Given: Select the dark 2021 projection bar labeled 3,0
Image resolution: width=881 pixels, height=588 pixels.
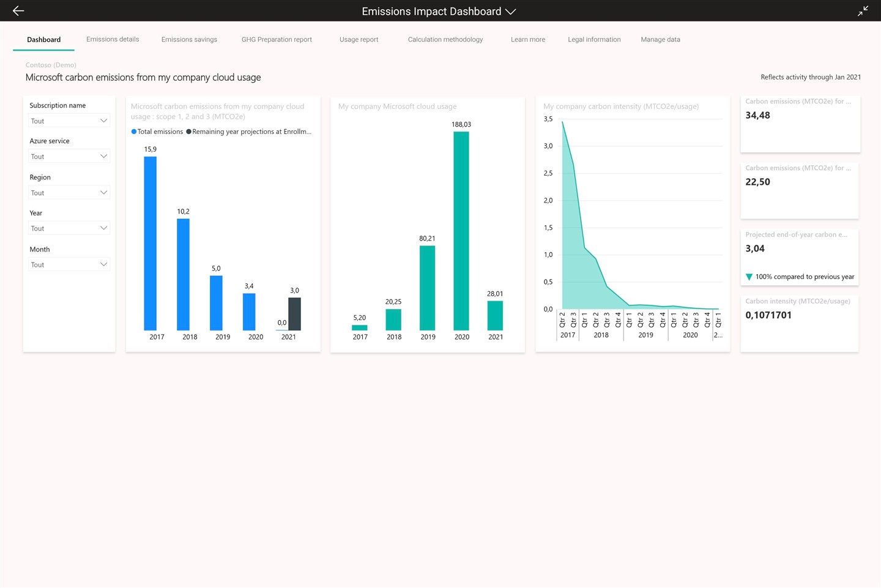Looking at the screenshot, I should click(294, 314).
